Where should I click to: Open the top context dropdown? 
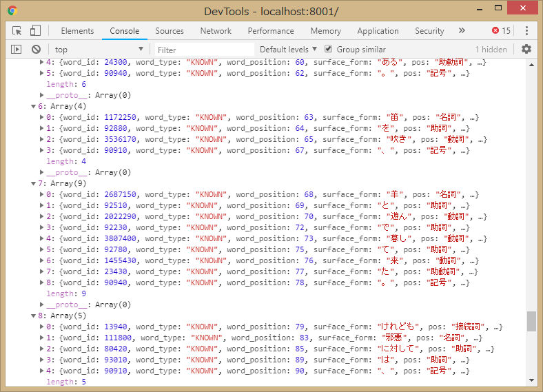click(x=99, y=50)
